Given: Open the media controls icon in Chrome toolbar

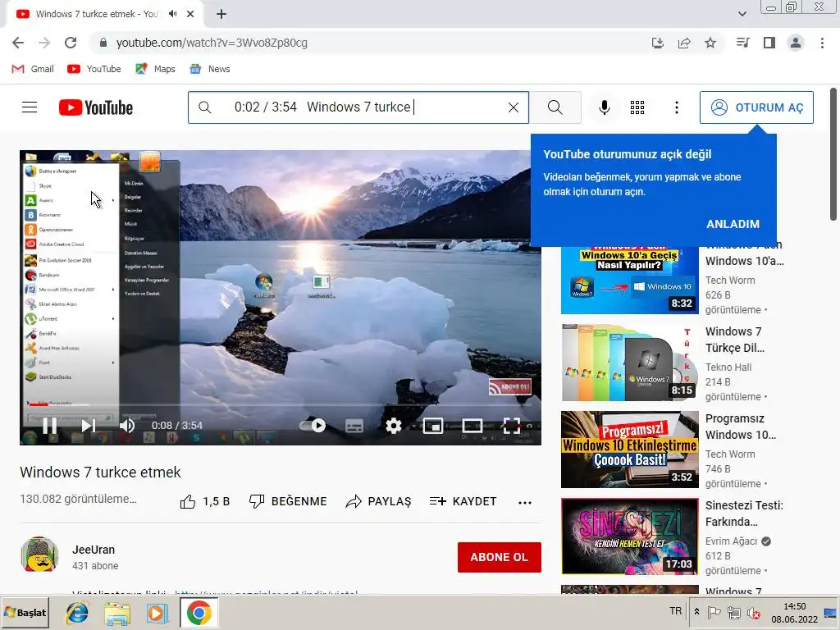Looking at the screenshot, I should click(742, 43).
